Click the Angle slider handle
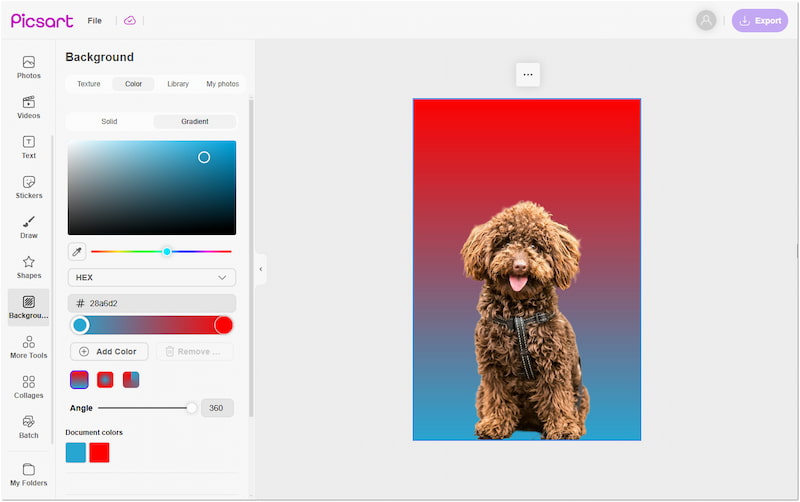Viewport: 800px width, 502px height. [191, 408]
